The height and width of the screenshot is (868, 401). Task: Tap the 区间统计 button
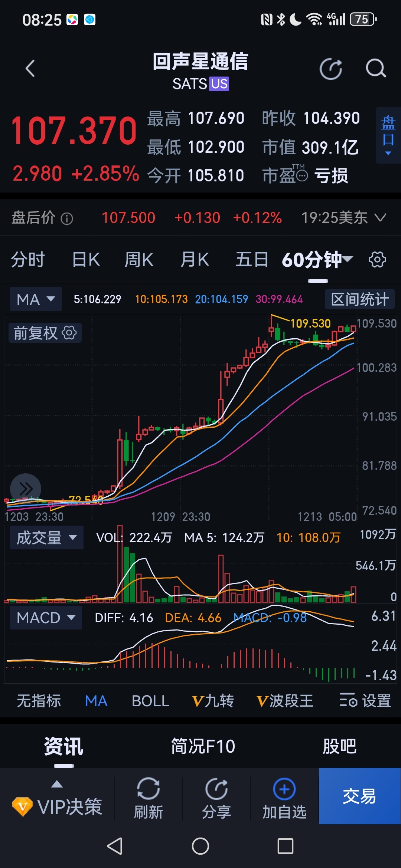click(360, 299)
